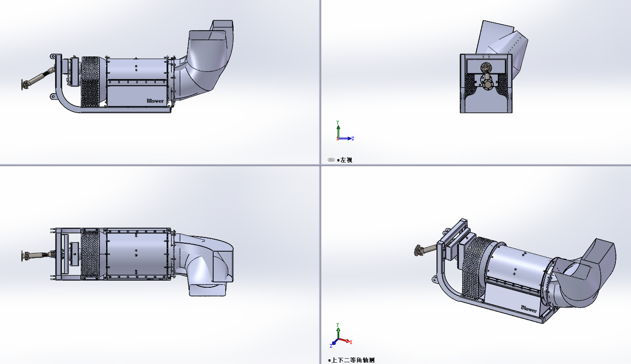Click the link-views icon beside *左视
631x364 pixels.
(331, 160)
